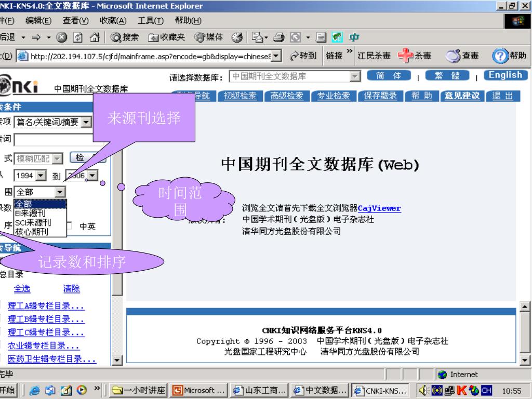This screenshot has height=399, width=532.
Task: Click the footer frame scroll up arrow
Action: click(525, 307)
